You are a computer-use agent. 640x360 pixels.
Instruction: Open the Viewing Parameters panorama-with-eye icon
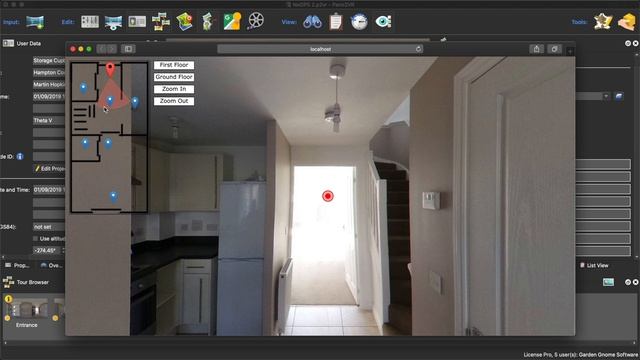(113, 22)
